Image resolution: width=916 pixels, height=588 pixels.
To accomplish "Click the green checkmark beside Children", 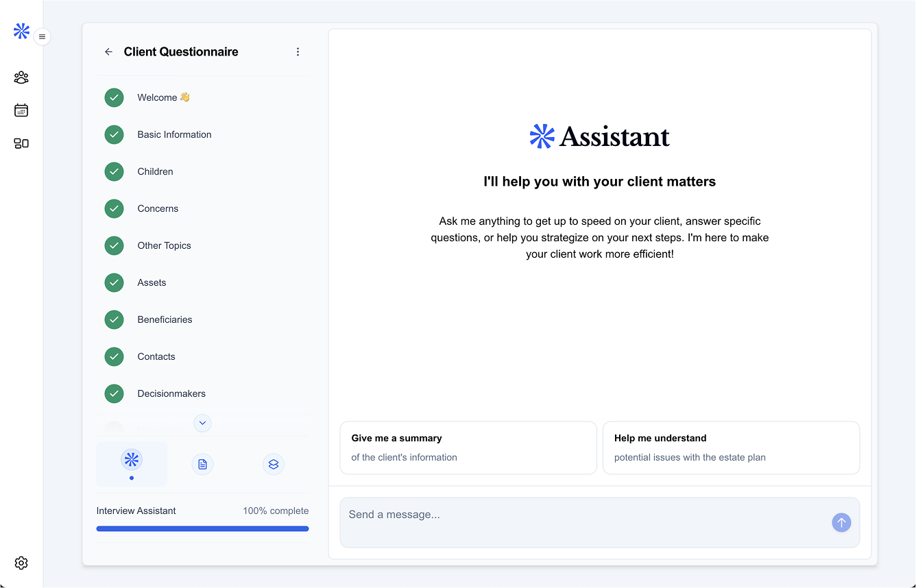I will [114, 171].
